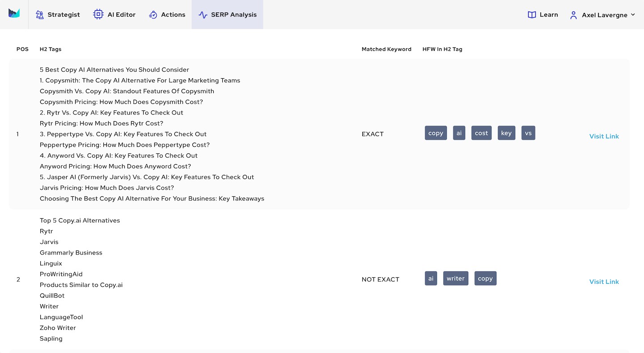Image resolution: width=644 pixels, height=353 pixels.
Task: Click '3. Peppertype Vs. Copy AI' heading
Action: 123,134
